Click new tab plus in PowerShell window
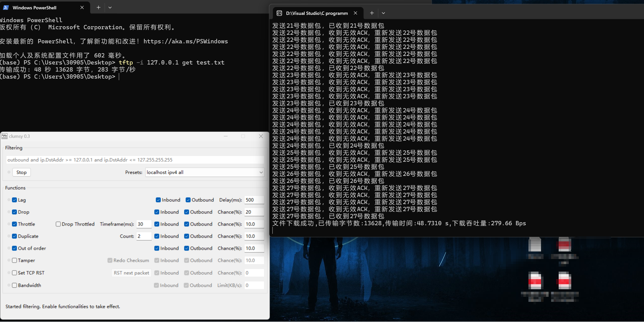The height and width of the screenshot is (322, 644). (98, 8)
